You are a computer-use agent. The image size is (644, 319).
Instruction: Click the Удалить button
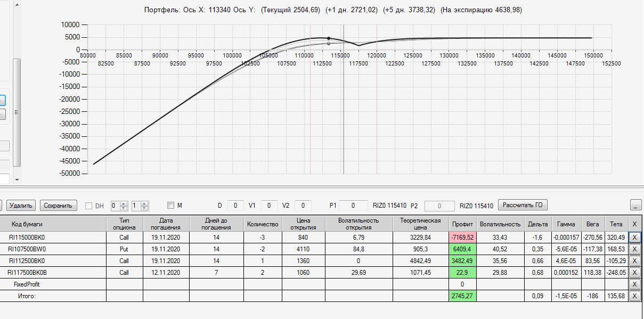(22, 206)
